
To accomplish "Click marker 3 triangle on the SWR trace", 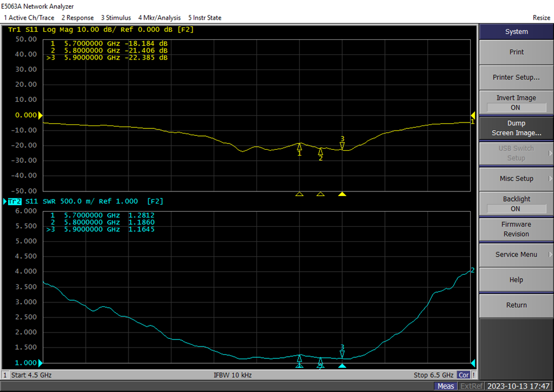I will [342, 353].
